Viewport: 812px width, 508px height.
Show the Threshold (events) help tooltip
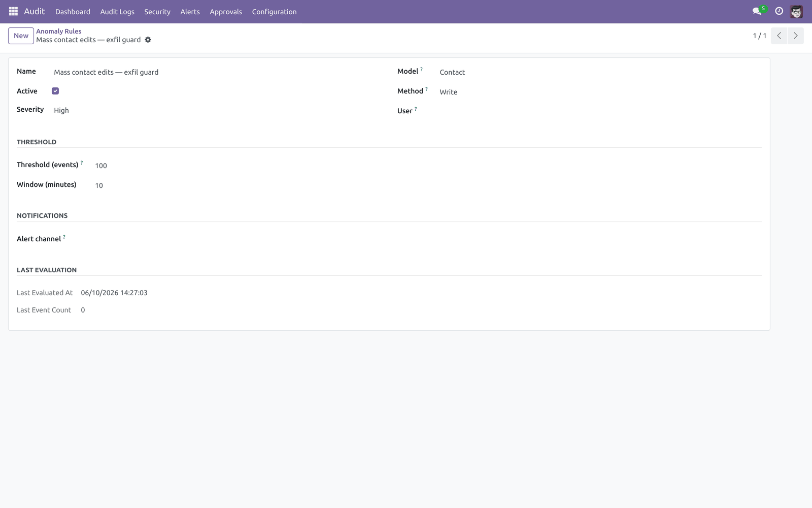click(x=82, y=163)
